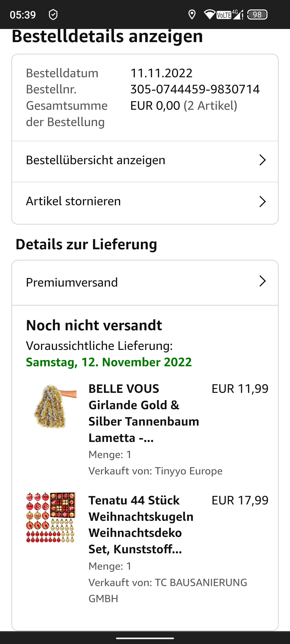290x644 pixels.
Task: Tap the security shield status icon
Action: [x=53, y=14]
